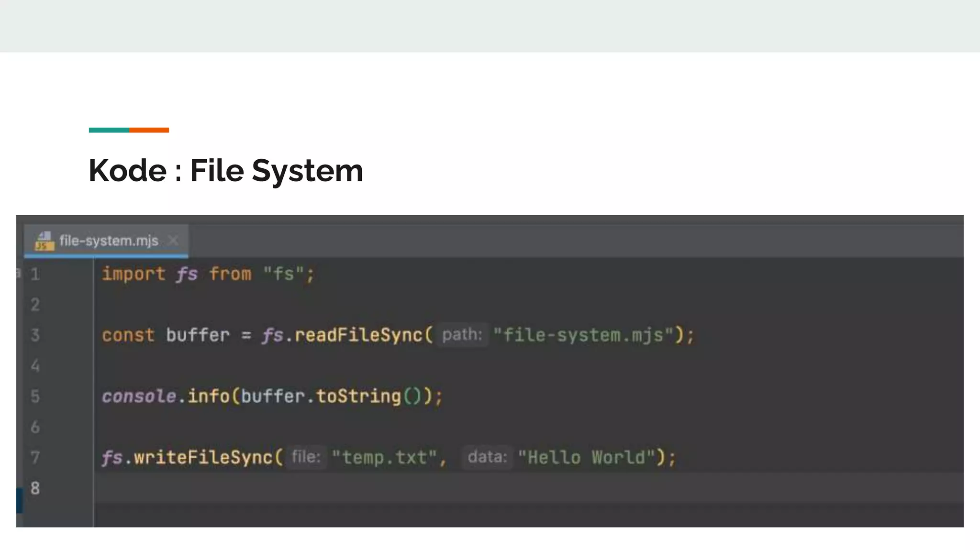Click the 'buffer' variable on line 3
Image resolution: width=980 pixels, height=551 pixels.
pos(198,335)
